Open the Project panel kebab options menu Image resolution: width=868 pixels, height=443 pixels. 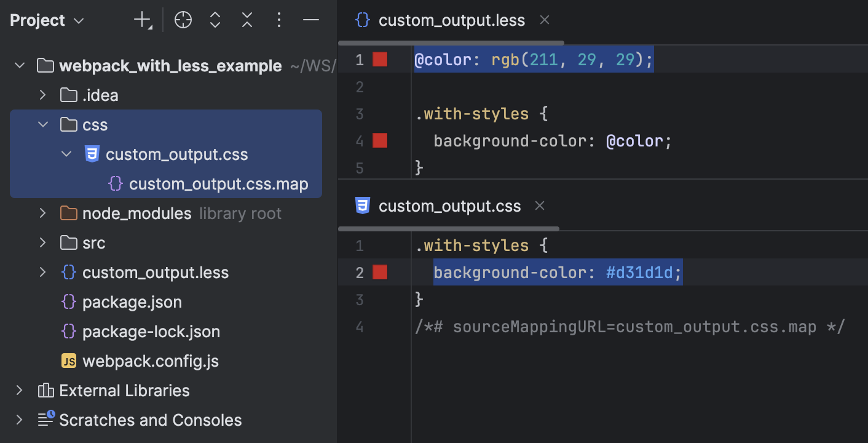point(278,20)
